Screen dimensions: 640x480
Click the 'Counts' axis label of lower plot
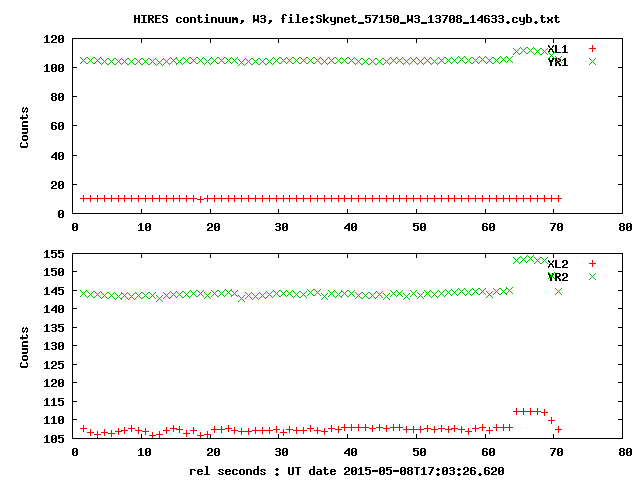pyautogui.click(x=24, y=347)
